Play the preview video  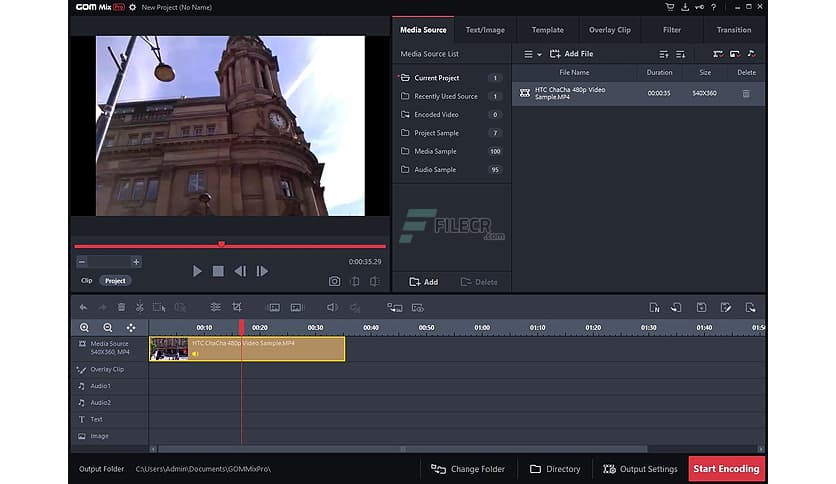197,271
